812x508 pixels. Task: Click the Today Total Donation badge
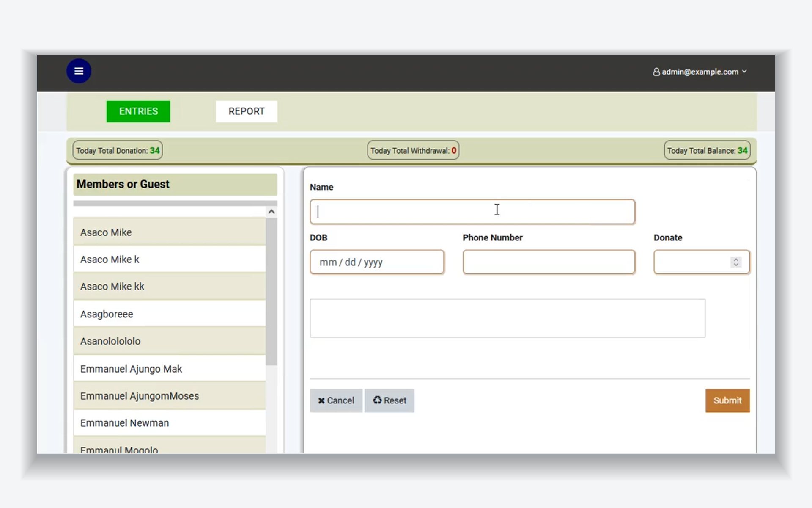tap(118, 150)
